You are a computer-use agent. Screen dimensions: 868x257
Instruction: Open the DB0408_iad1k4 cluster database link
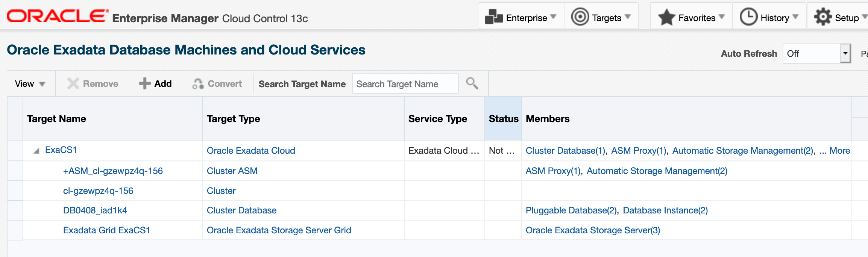tap(95, 210)
